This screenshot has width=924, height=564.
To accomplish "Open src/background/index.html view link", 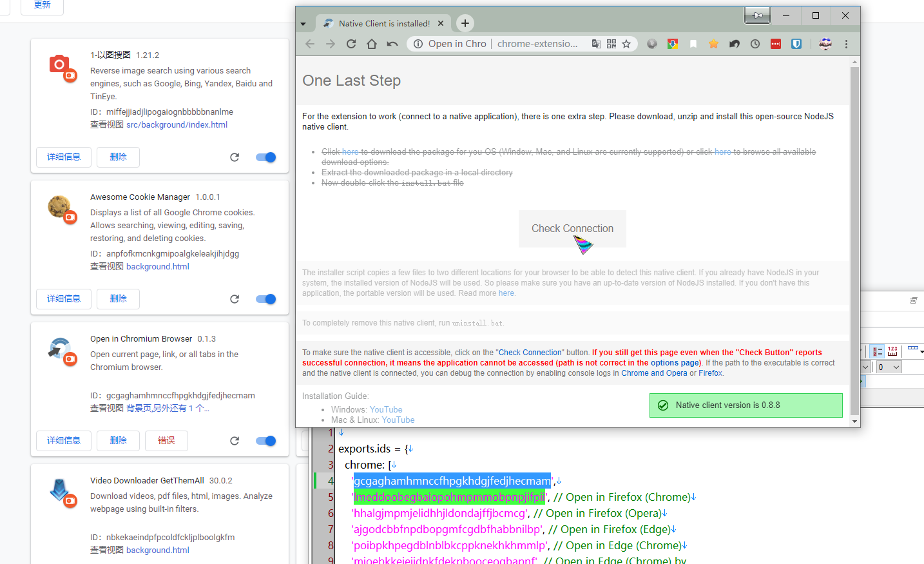I will point(177,125).
